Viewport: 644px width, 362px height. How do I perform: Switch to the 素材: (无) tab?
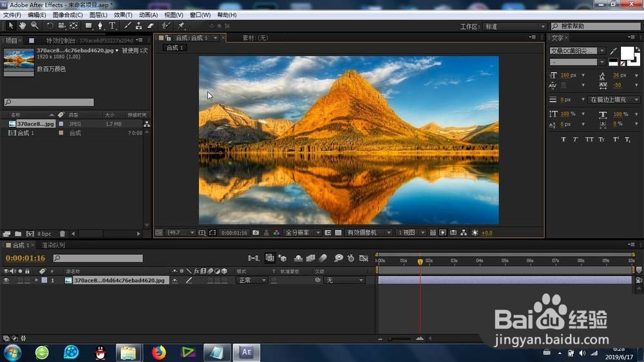click(254, 38)
